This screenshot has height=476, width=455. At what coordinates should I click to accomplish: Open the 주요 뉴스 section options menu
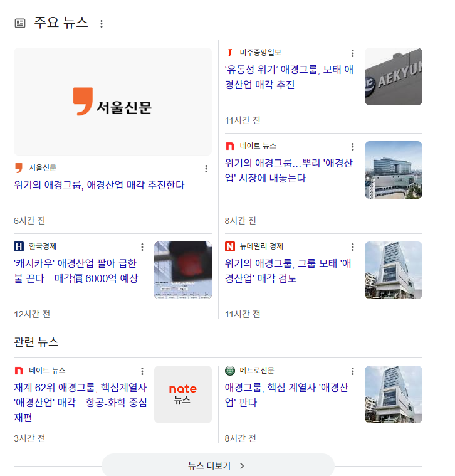pos(102,24)
